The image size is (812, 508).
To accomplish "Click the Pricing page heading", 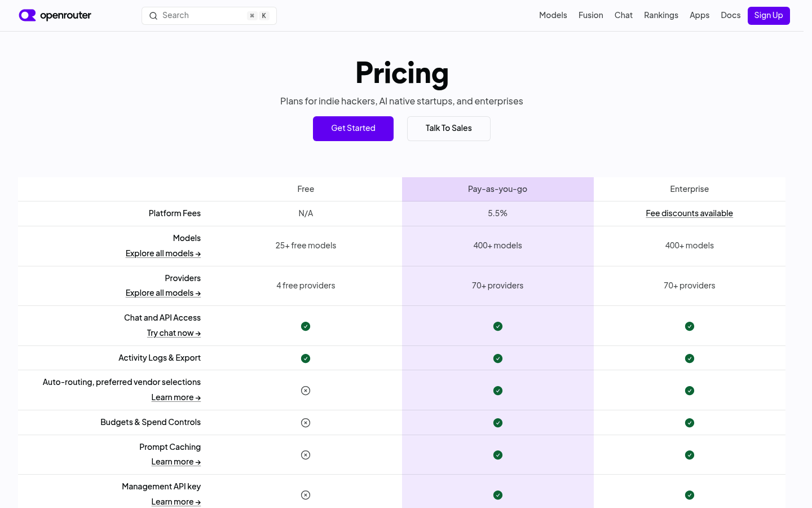I will [402, 73].
